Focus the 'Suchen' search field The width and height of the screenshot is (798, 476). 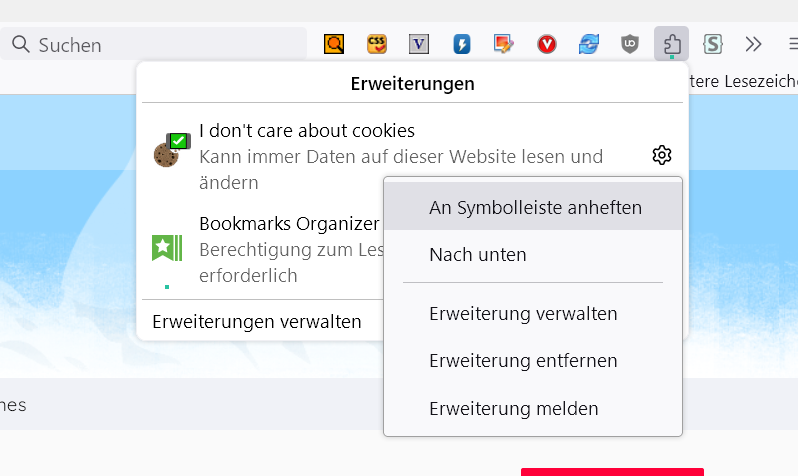(160, 45)
